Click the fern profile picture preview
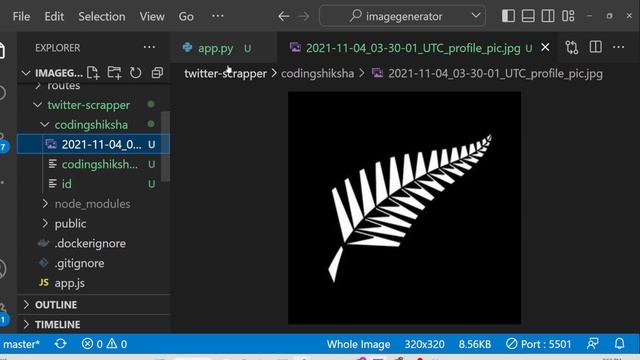Viewport: 640px width, 360px height. click(404, 208)
